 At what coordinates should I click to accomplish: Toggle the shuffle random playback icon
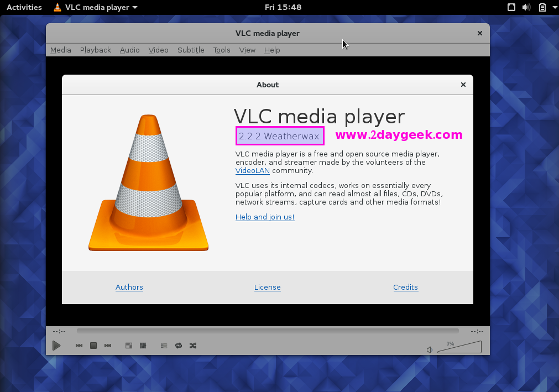[x=193, y=346]
